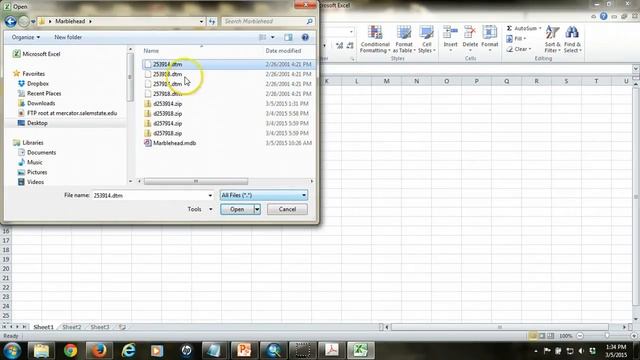The width and height of the screenshot is (640, 360).
Task: Open Sort & Filter in Editing group
Action: 552,39
